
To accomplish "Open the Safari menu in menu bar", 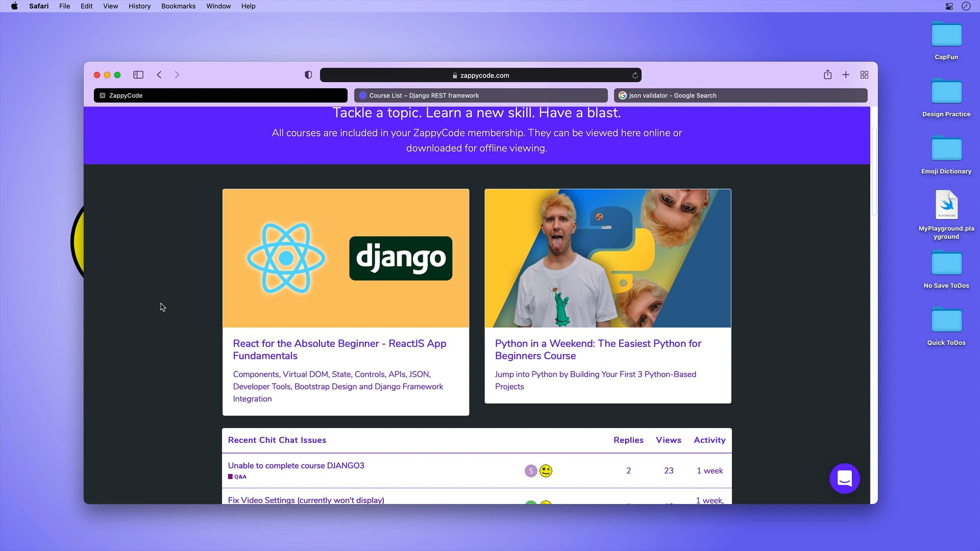I will pos(39,6).
